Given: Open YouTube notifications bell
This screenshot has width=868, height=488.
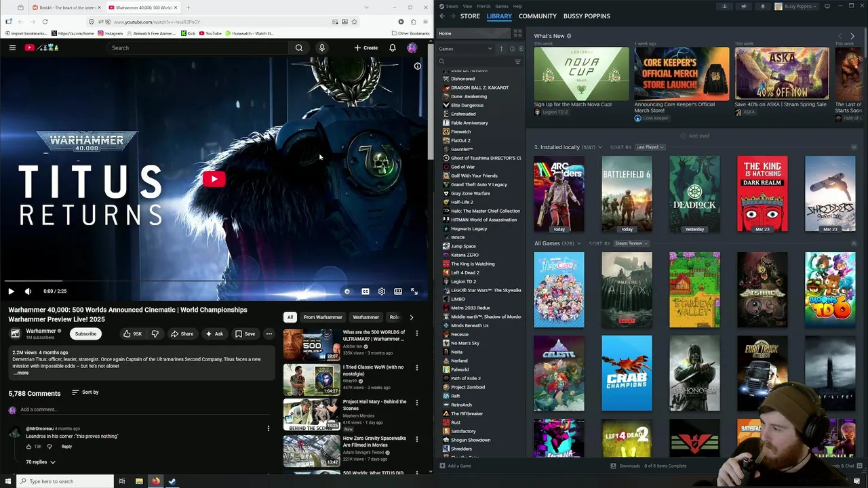Looking at the screenshot, I should 392,47.
